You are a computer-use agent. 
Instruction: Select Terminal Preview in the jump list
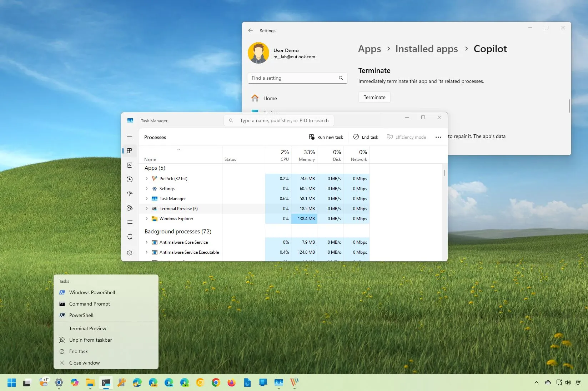click(x=106, y=328)
